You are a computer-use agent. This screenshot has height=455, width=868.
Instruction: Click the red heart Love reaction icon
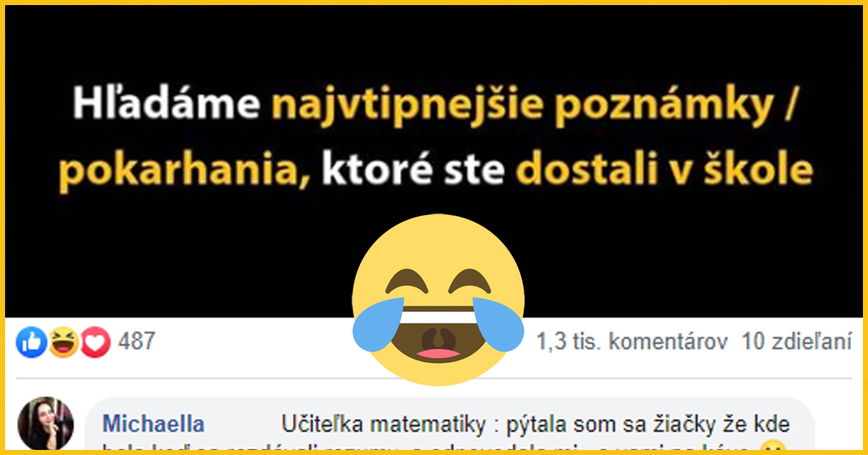point(95,342)
